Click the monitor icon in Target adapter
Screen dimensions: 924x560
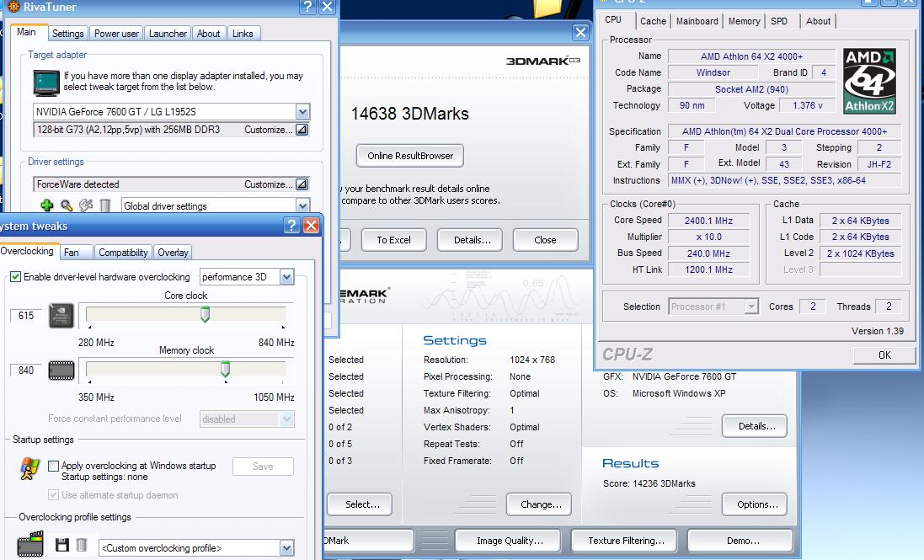(46, 83)
